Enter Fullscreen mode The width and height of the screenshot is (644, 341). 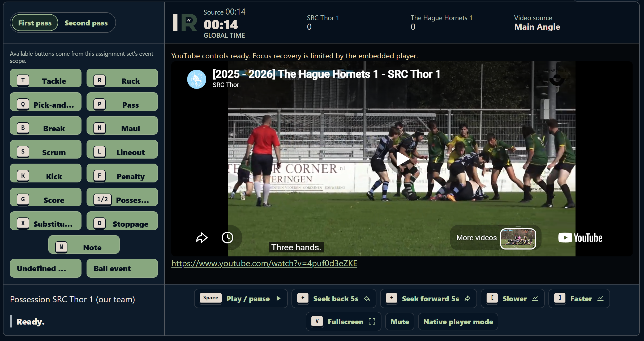(344, 322)
